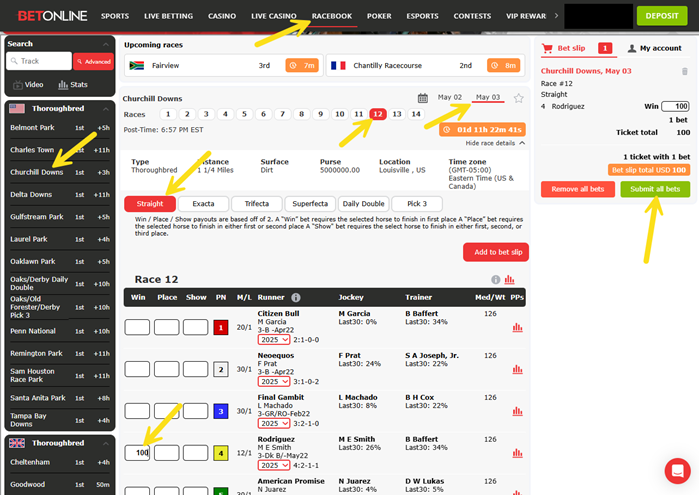
Task: Select post number 1 red badge
Action: (x=221, y=328)
